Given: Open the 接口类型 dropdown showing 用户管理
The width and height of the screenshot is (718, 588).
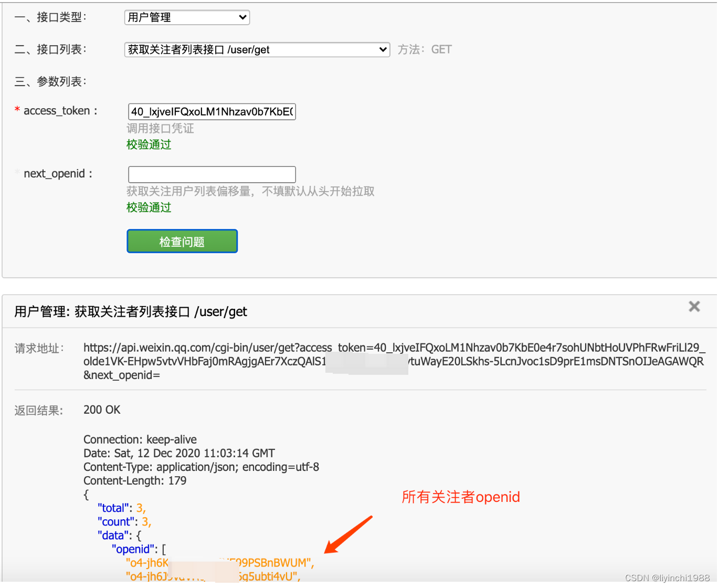Looking at the screenshot, I should 187,17.
